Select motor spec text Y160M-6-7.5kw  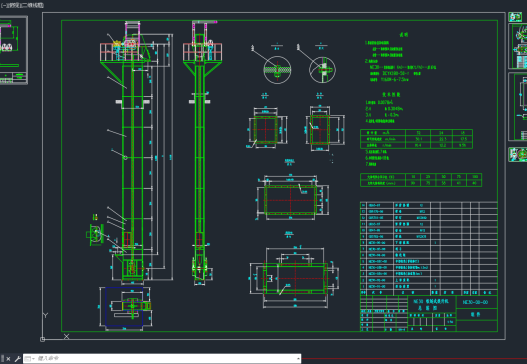395,80
